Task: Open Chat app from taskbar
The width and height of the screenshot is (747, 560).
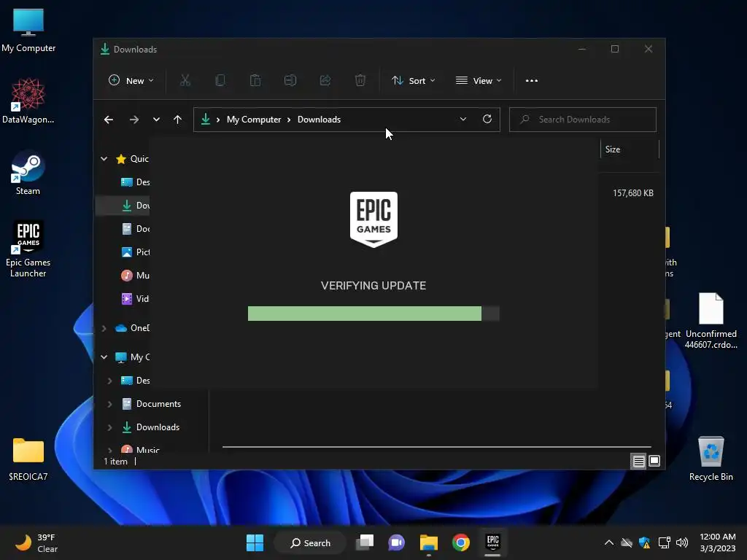Action: [396, 542]
